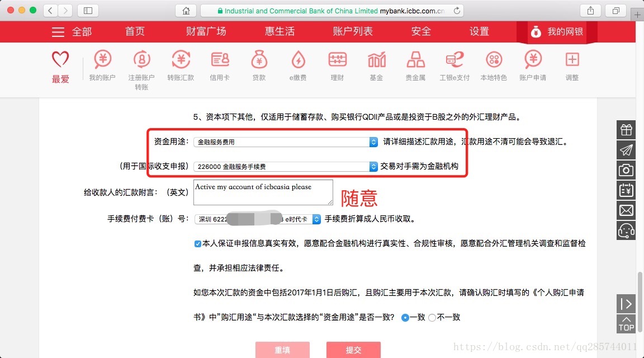The height and width of the screenshot is (358, 644).
Task: Open 信用卡 credit card icon
Action: point(220,60)
